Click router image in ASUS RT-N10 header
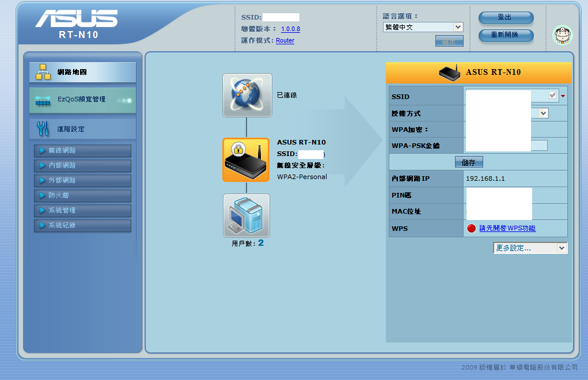588x380 pixels. pos(450,73)
